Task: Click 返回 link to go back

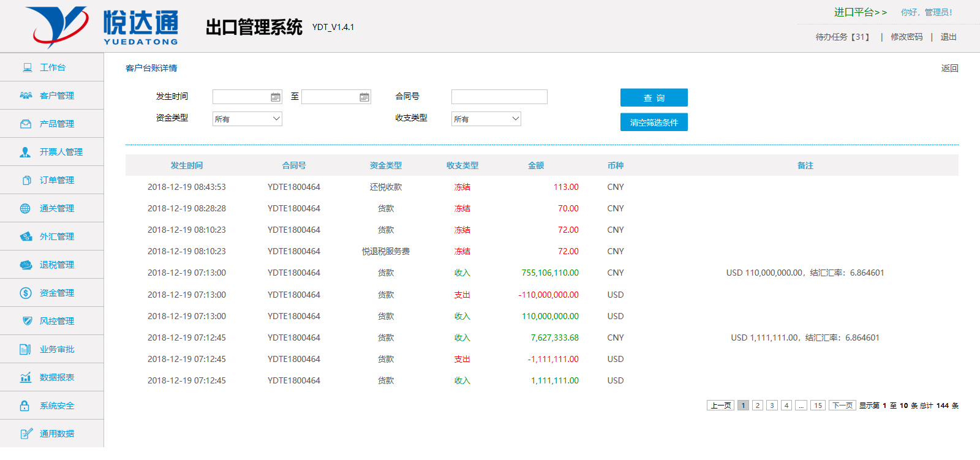Action: [949, 68]
